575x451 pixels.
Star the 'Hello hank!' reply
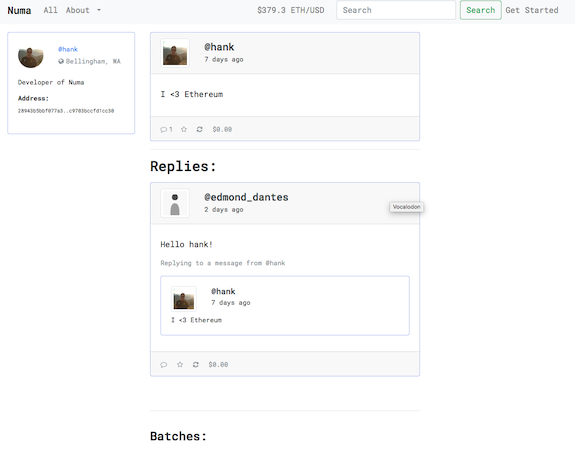point(180,364)
